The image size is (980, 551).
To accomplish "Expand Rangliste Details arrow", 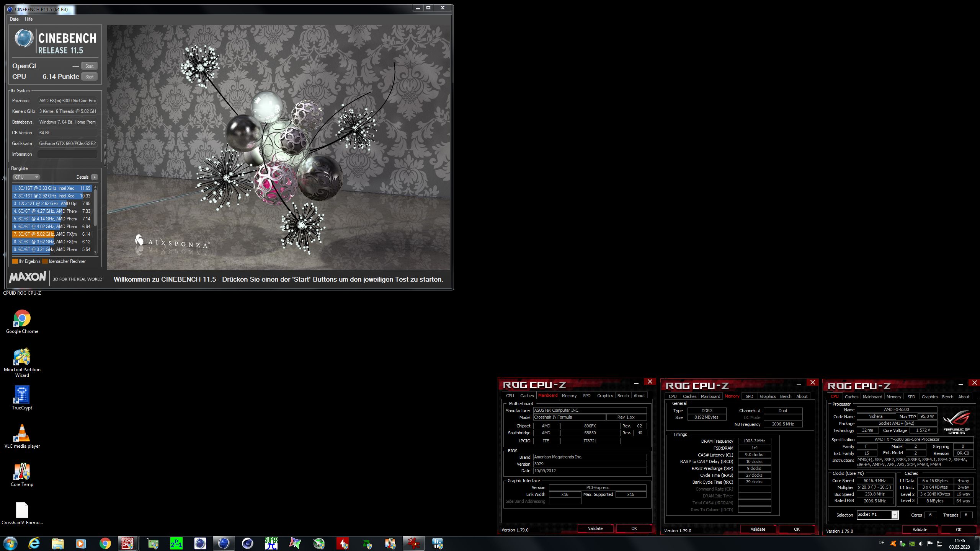I will 95,177.
